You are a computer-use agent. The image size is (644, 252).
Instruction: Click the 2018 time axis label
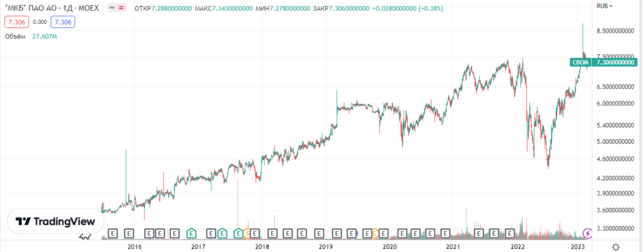tap(262, 247)
